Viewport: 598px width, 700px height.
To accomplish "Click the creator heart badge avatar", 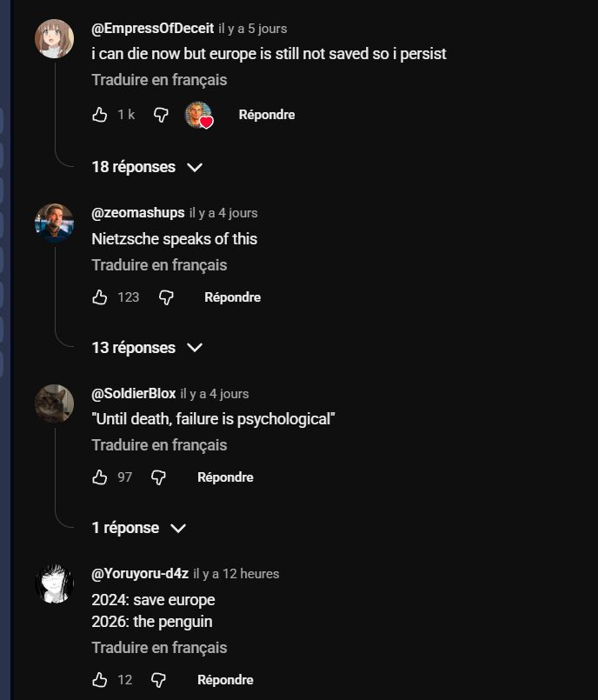I will pos(199,115).
